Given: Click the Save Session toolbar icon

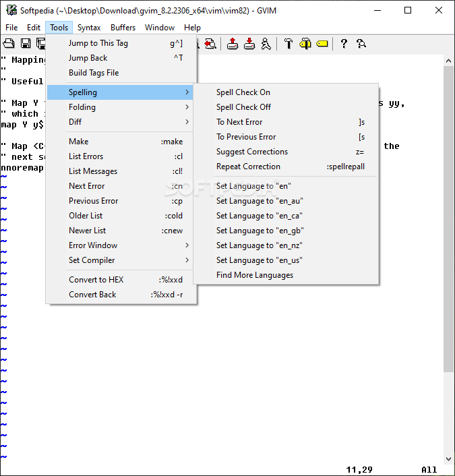Looking at the screenshot, I should [249, 44].
